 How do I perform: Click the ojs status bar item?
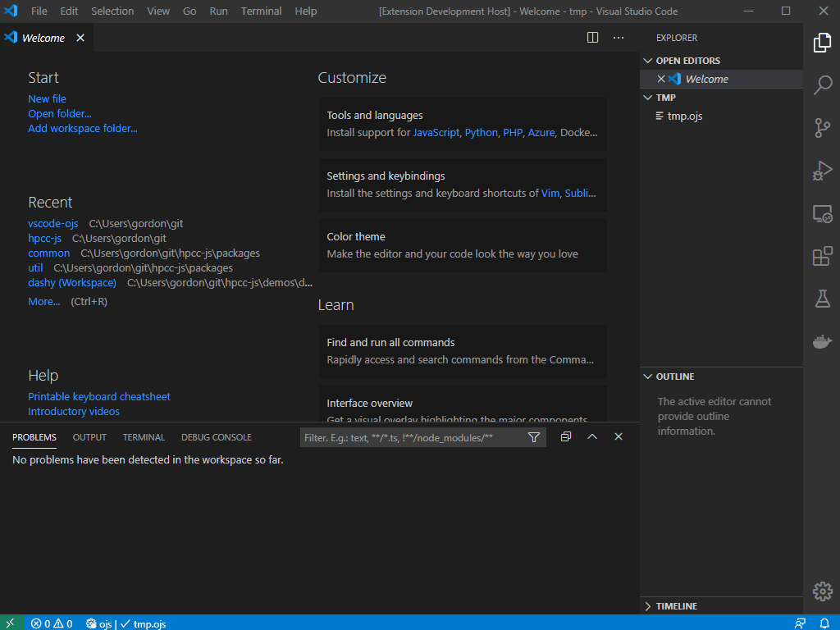pos(98,623)
